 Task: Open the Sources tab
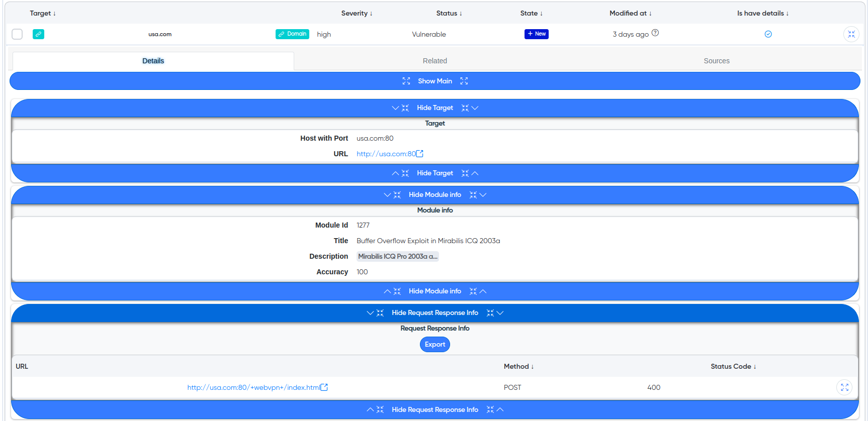point(716,61)
